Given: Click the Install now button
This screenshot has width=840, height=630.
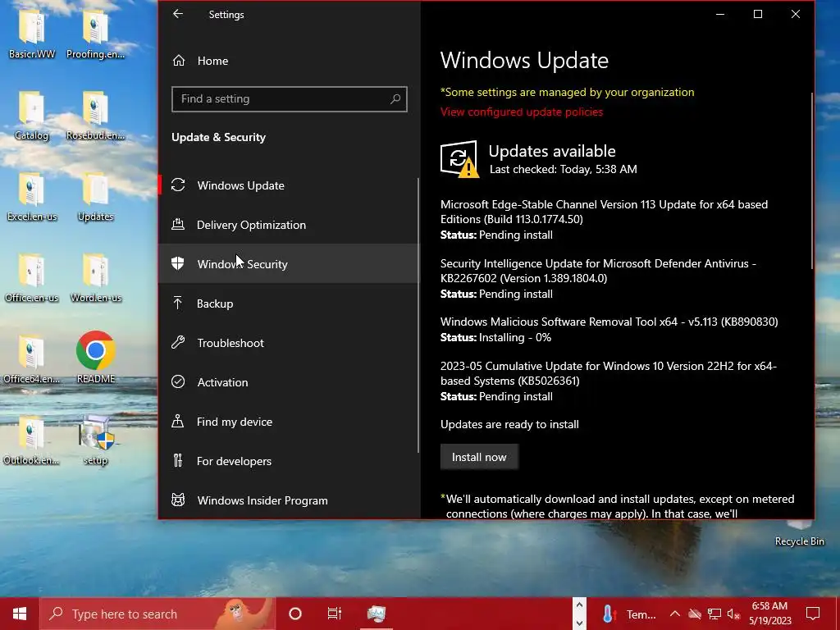Looking at the screenshot, I should 479,457.
